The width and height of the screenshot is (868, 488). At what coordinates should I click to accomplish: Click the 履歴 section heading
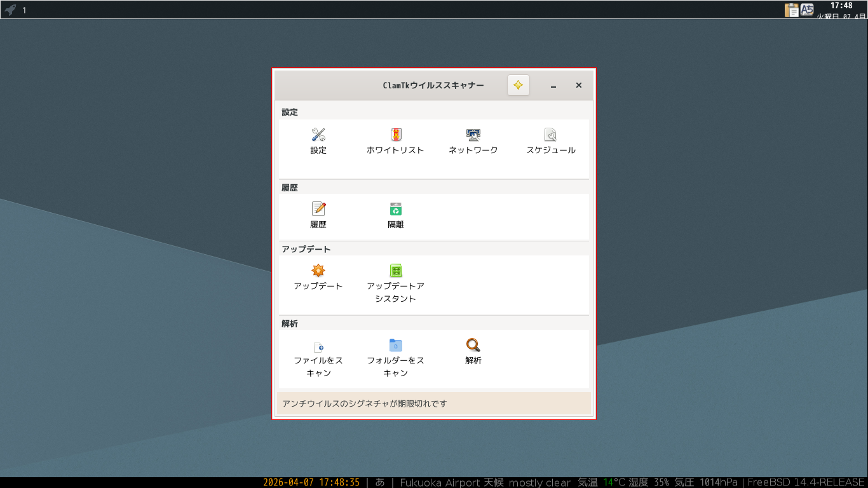[290, 187]
